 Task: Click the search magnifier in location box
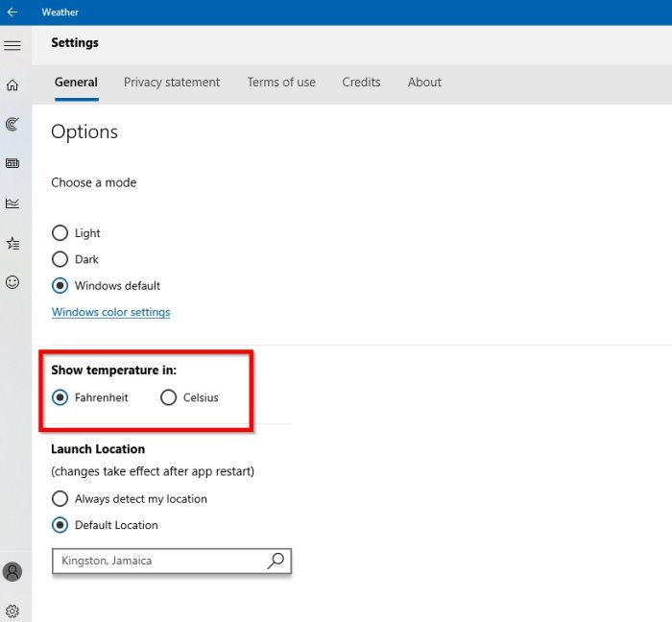[x=276, y=561]
